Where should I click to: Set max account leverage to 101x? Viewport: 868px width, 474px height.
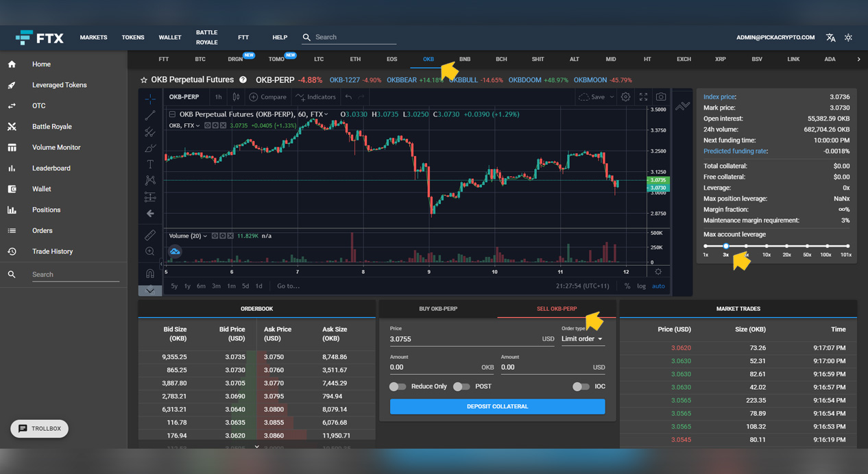pos(847,246)
